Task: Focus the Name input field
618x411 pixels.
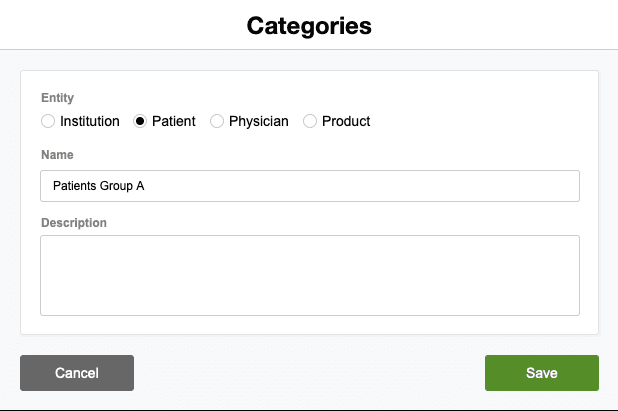Action: [310, 186]
